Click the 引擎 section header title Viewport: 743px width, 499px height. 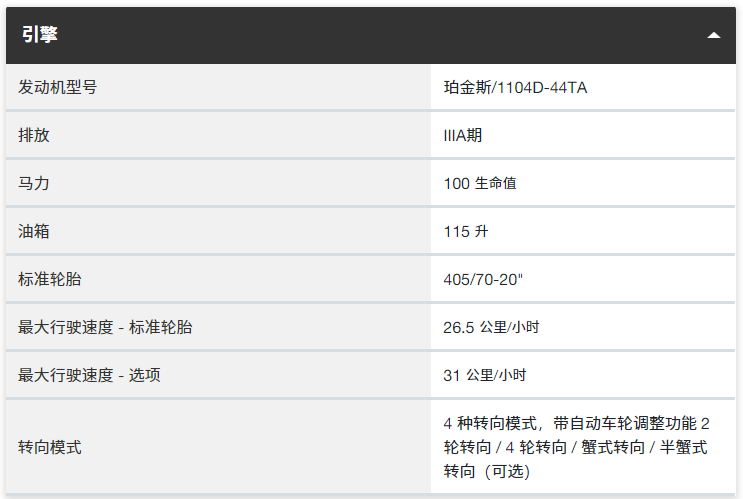[40, 35]
